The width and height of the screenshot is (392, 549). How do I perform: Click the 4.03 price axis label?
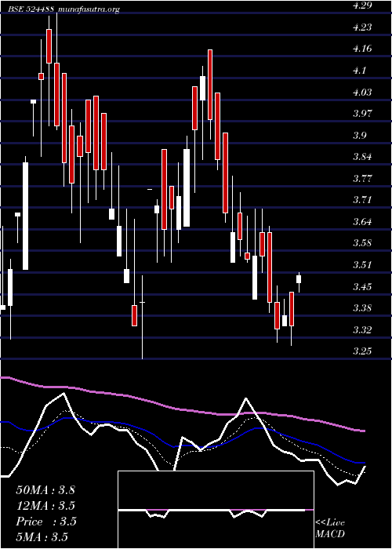pyautogui.click(x=363, y=92)
